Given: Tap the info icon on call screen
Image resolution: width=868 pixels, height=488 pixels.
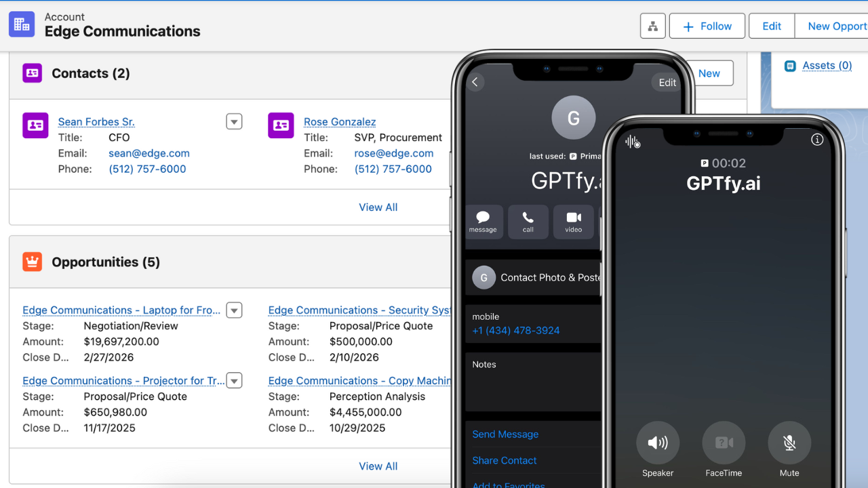Looking at the screenshot, I should click(x=817, y=140).
